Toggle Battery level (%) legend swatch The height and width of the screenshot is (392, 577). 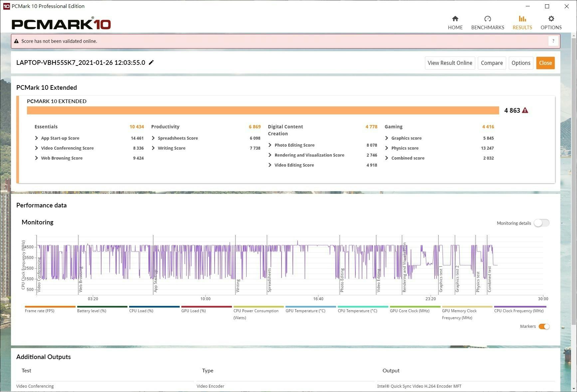tap(102, 307)
